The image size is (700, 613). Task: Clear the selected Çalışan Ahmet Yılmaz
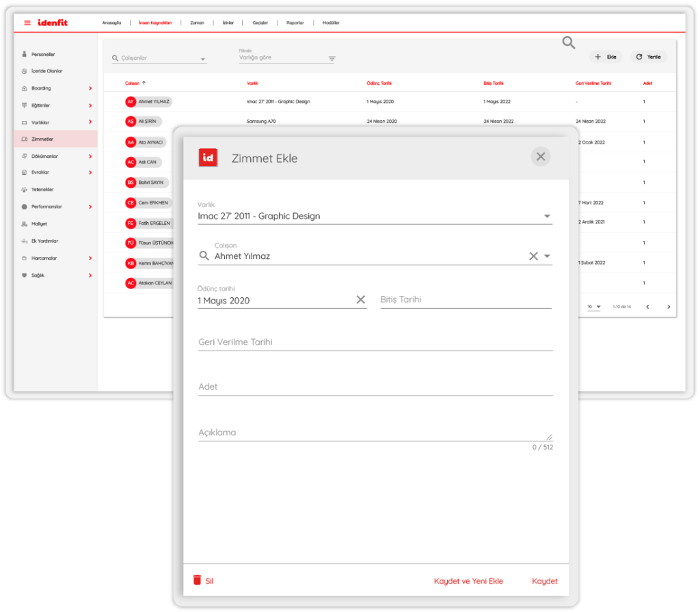pyautogui.click(x=533, y=256)
